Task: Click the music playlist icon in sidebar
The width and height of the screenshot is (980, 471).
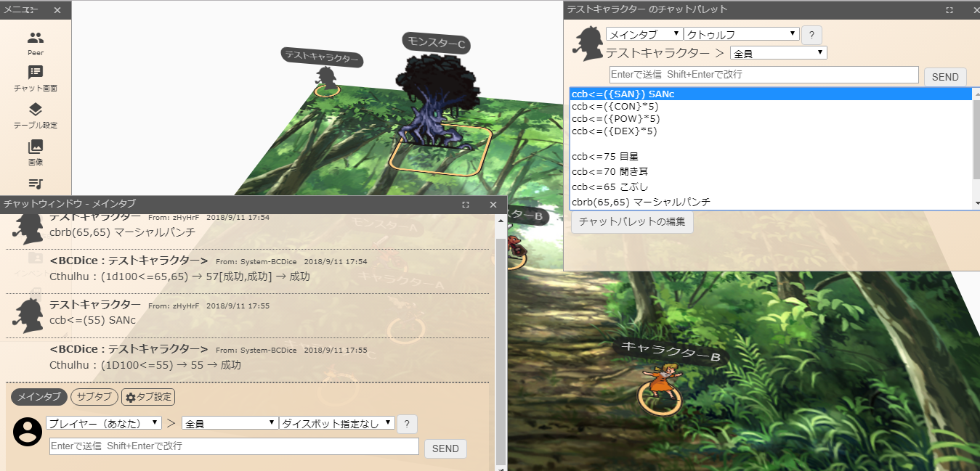Action: (x=36, y=184)
